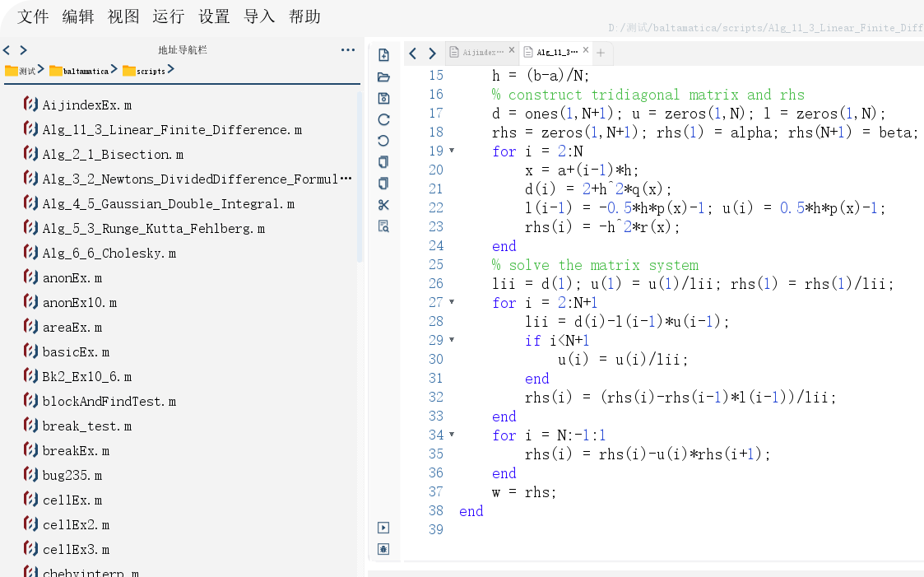The image size is (924, 577).
Task: Select Alg_5_3_Runge_Kutta_Fehlberg.m file
Action: 144,229
